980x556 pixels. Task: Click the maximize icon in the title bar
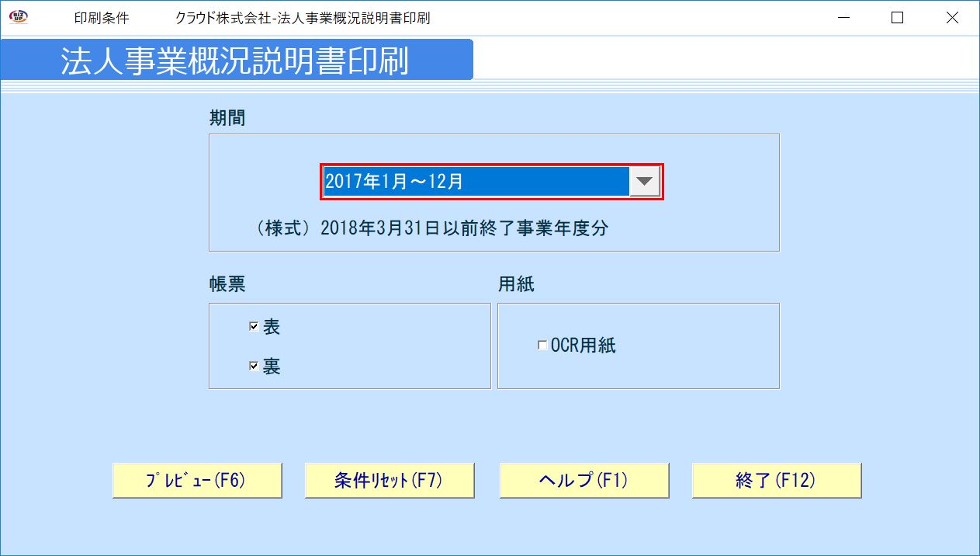[897, 17]
